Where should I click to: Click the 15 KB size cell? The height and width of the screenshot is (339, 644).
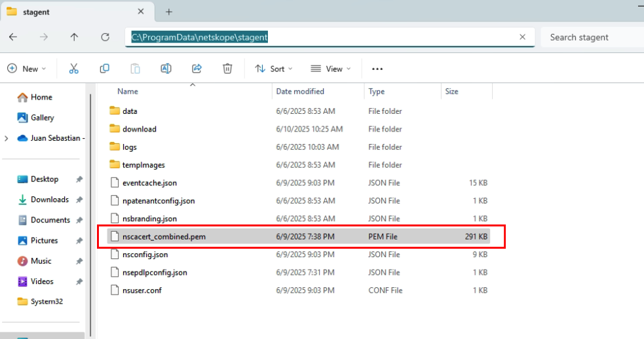click(478, 183)
